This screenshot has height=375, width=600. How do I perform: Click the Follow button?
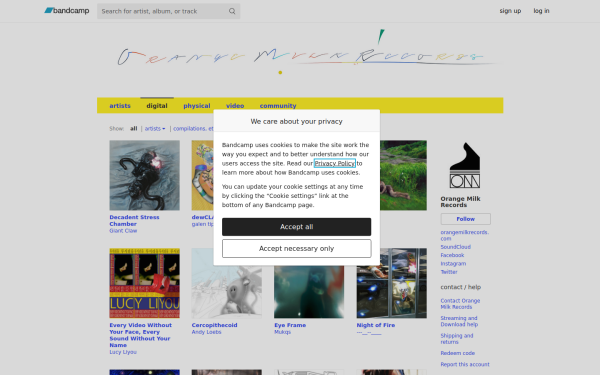(x=466, y=219)
